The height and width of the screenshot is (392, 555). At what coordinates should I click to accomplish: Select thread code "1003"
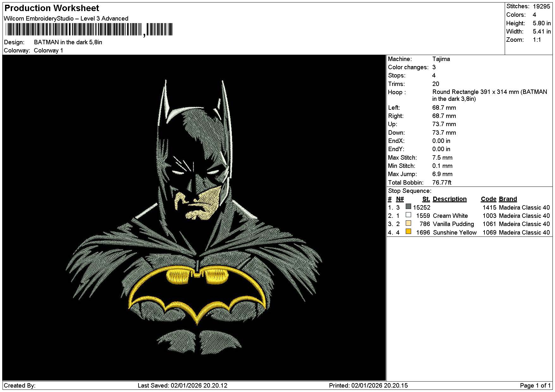point(490,216)
